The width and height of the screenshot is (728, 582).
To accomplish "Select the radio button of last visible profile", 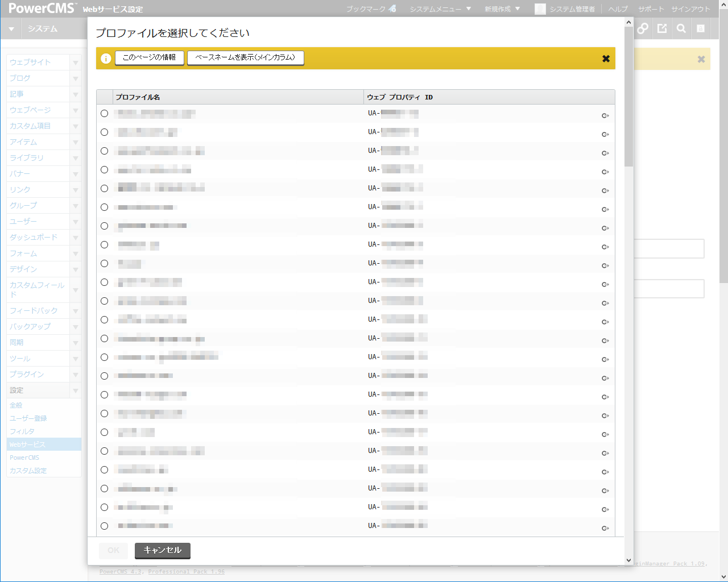I will 104,526.
